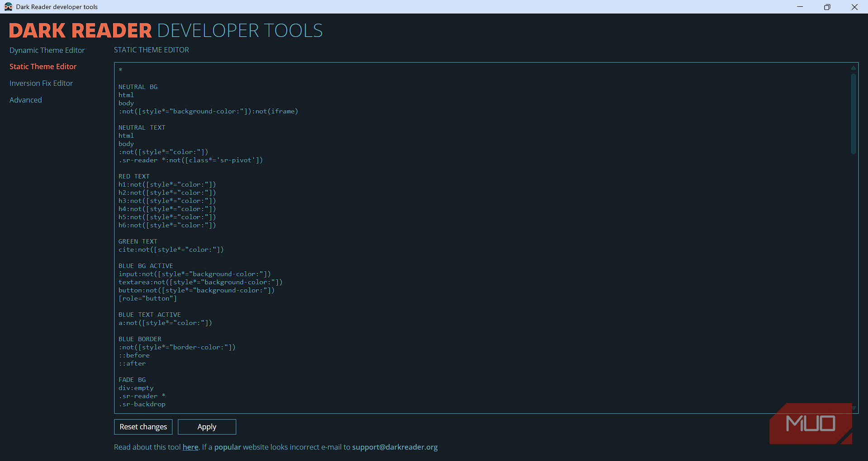This screenshot has width=868, height=461.
Task: Click the a:not([style*="color:"]) line
Action: 165,323
